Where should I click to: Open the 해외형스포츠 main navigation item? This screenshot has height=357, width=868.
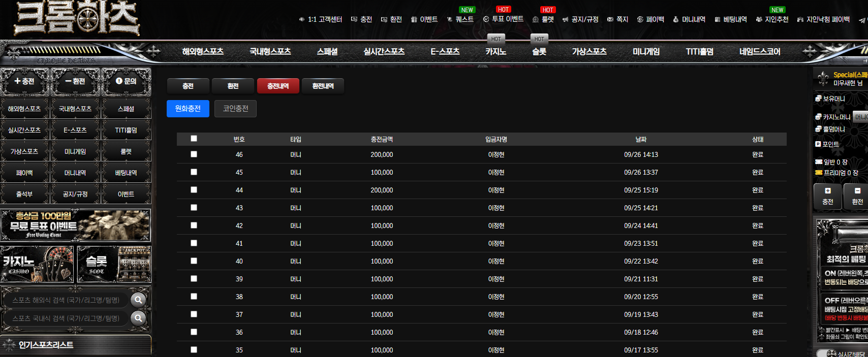[x=203, y=51]
